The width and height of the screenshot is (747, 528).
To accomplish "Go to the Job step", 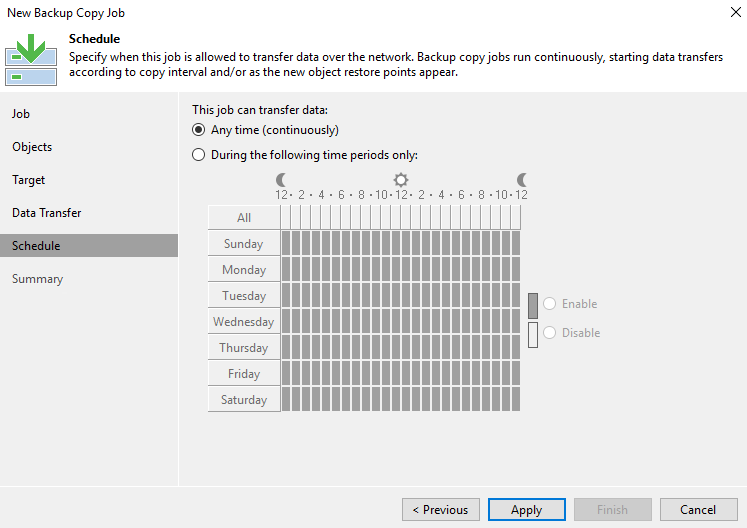I will tap(21, 114).
